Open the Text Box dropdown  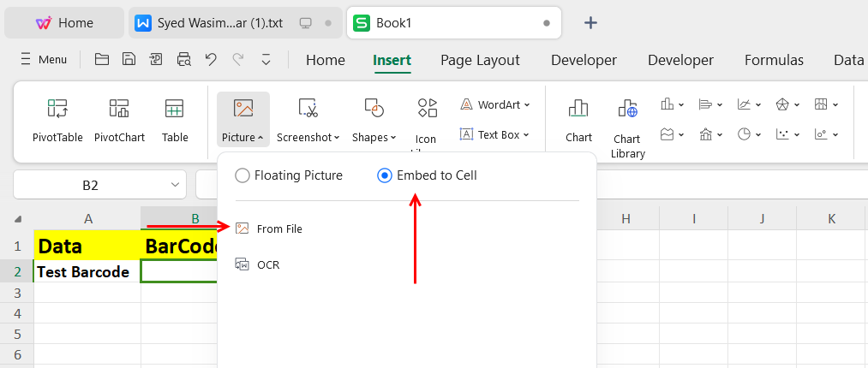pyautogui.click(x=495, y=134)
